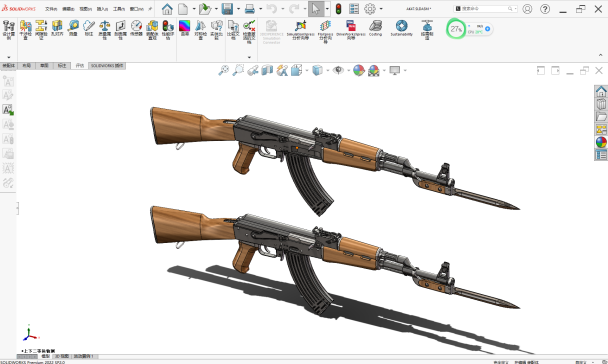608x364 pixels.
Task: Expand the New document dropdown arrow
Action: (x=194, y=9)
